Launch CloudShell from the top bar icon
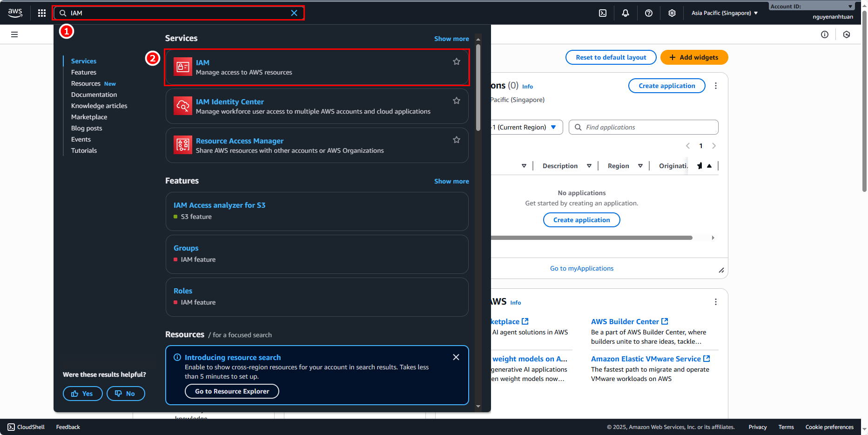 coord(603,13)
